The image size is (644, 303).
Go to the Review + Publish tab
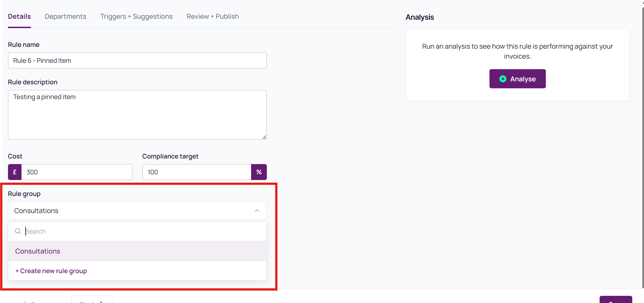213,17
